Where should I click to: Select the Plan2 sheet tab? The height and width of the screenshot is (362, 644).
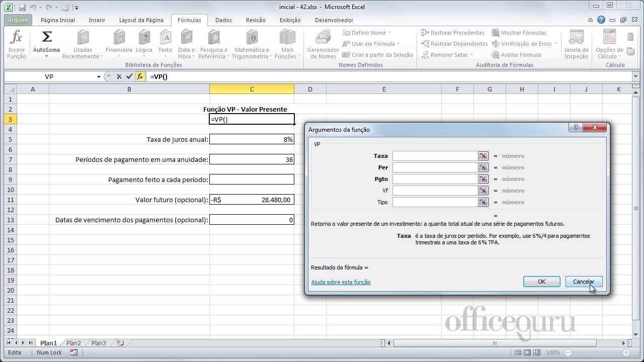click(73, 343)
